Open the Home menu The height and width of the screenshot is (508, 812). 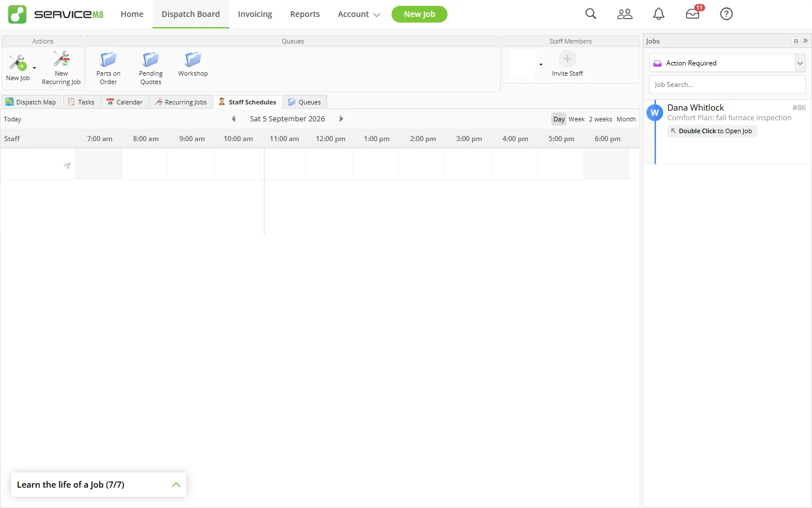[132, 14]
